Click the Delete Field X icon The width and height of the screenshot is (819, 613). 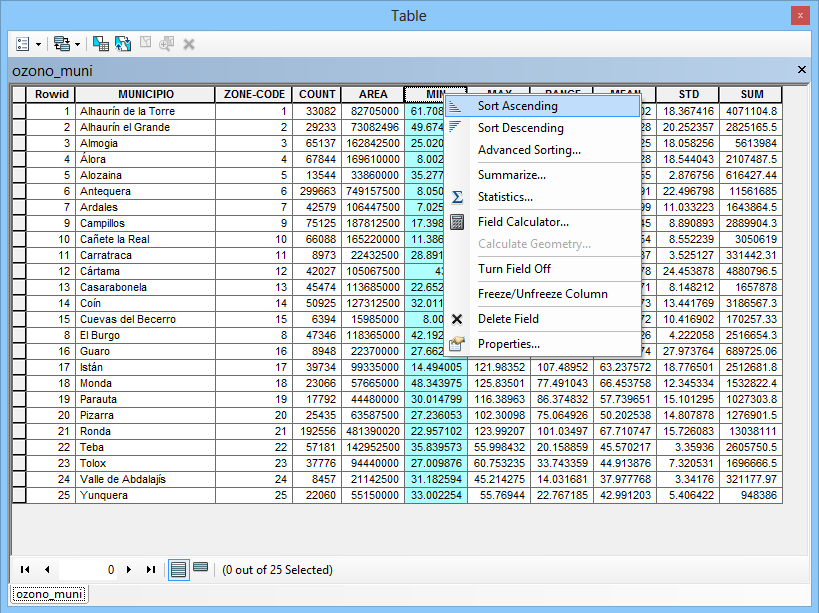point(457,319)
